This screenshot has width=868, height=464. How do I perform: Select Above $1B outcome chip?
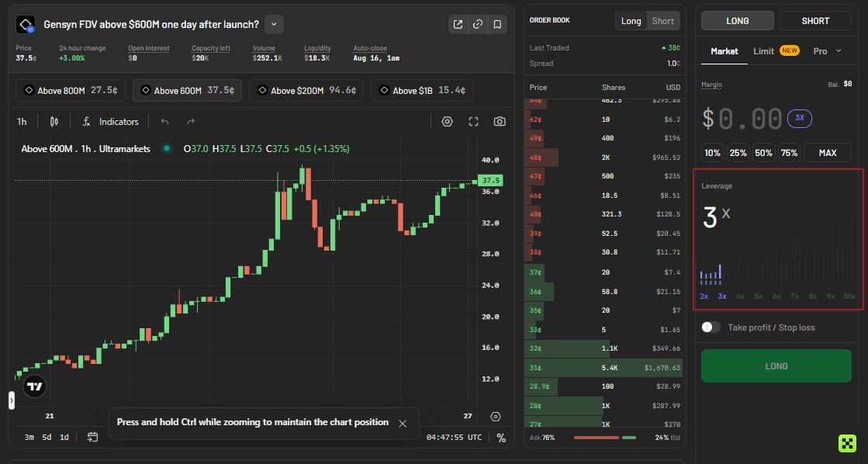click(x=422, y=90)
